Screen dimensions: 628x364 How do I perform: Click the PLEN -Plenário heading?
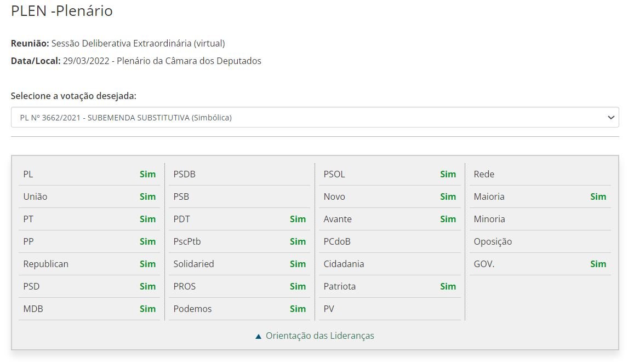click(x=62, y=11)
